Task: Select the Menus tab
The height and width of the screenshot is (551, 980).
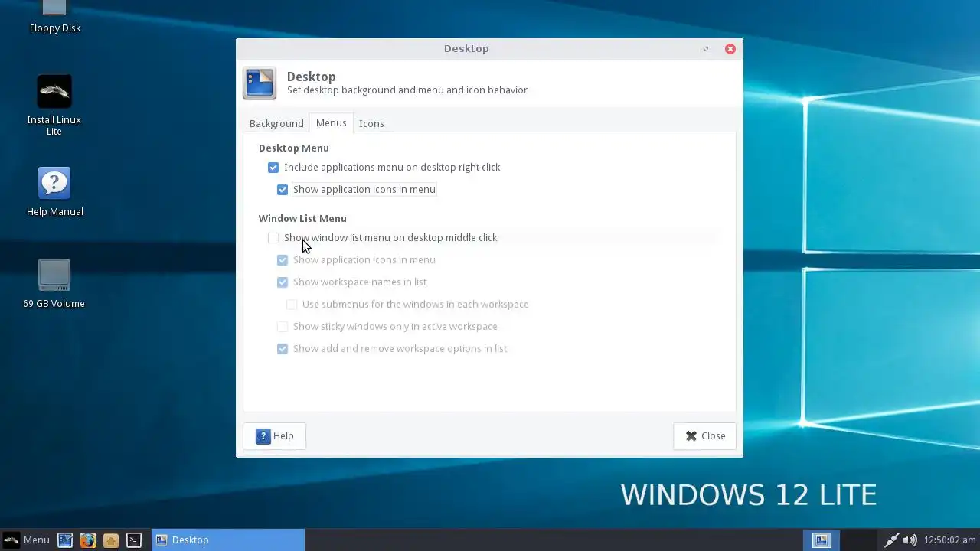Action: (331, 122)
